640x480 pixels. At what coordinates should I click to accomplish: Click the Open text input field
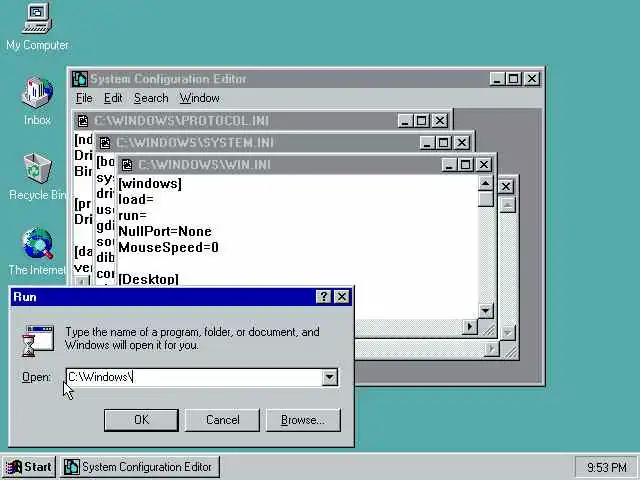pyautogui.click(x=194, y=377)
